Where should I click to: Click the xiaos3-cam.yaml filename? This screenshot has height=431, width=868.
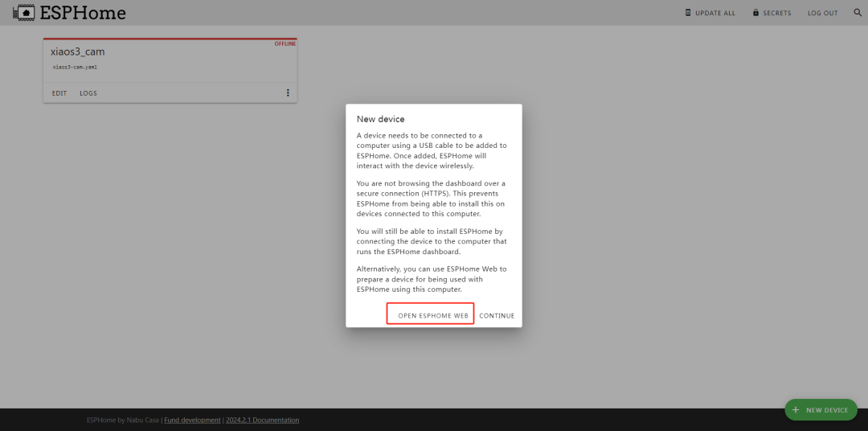coord(76,67)
